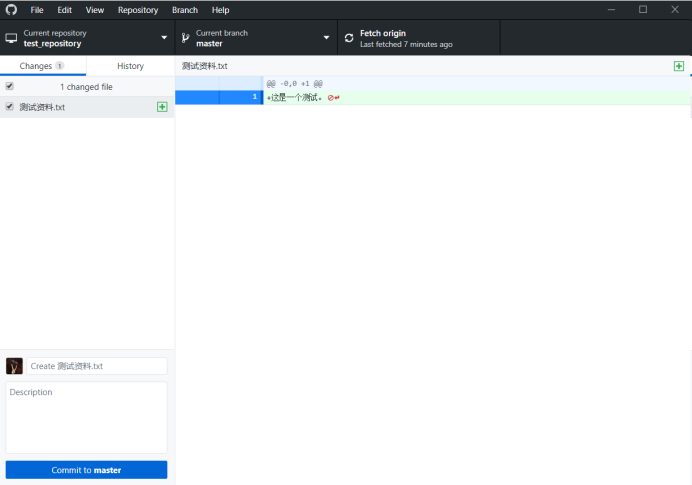Open the View menu

point(95,10)
